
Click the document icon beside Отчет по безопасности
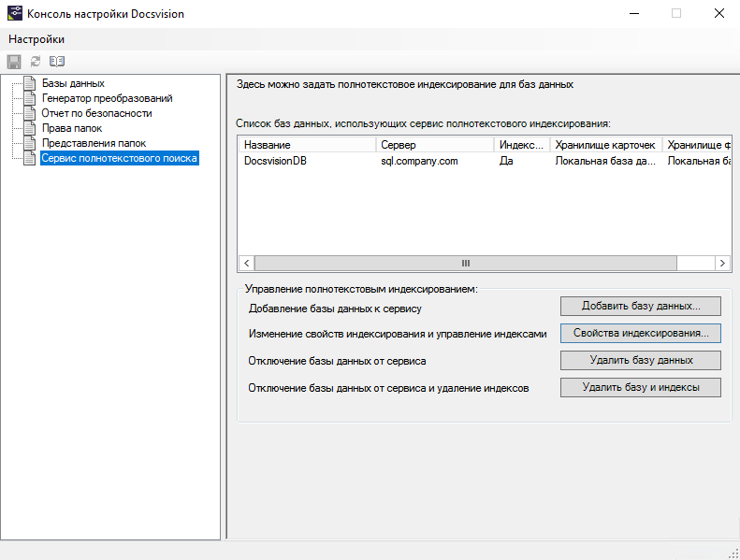[x=32, y=113]
